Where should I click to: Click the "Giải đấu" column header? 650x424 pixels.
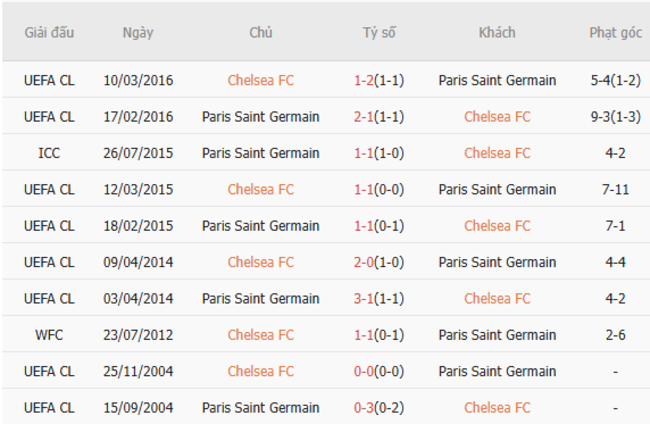pyautogui.click(x=49, y=32)
